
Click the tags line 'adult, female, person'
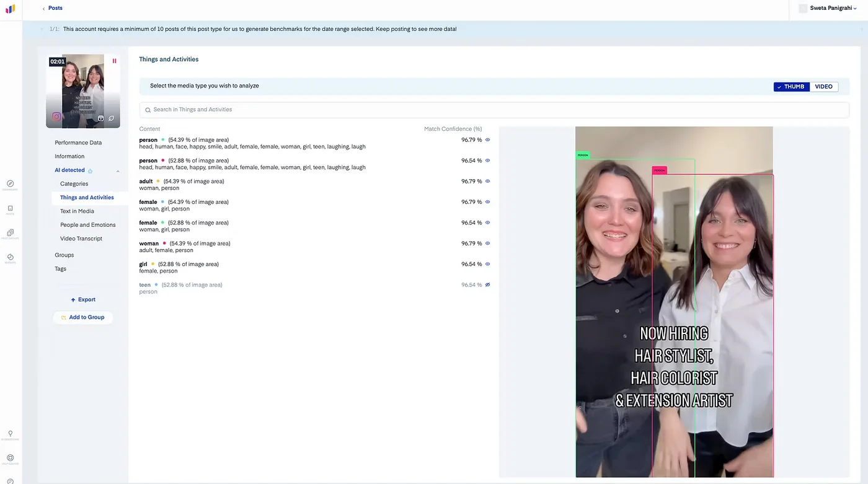[166, 250]
